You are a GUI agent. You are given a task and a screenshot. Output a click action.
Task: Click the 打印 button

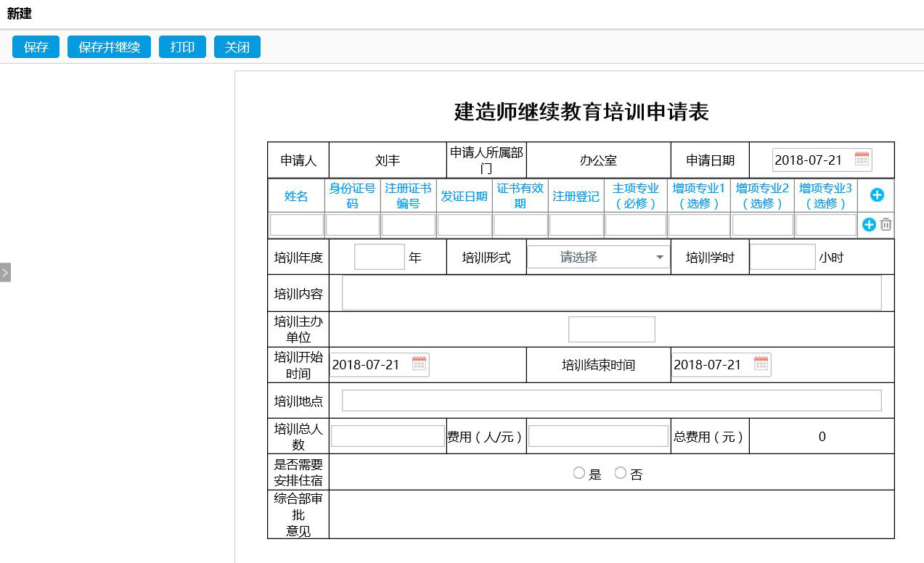pos(182,47)
